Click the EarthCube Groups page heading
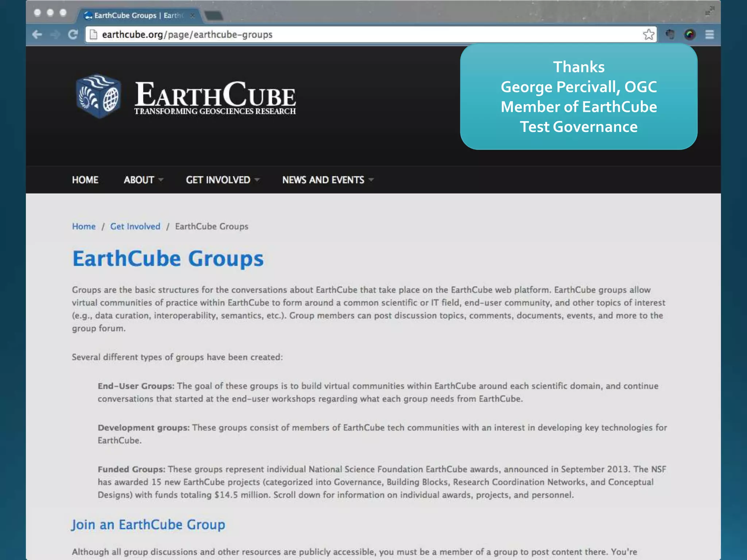This screenshot has height=560, width=747. [168, 258]
